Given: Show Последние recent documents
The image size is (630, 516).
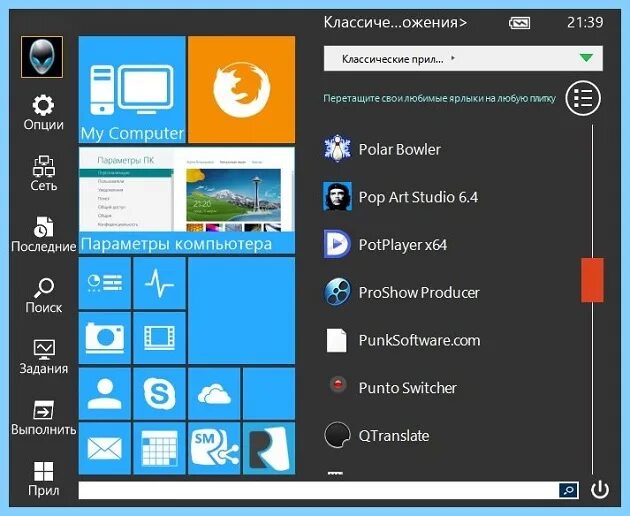Looking at the screenshot, I should tap(43, 235).
